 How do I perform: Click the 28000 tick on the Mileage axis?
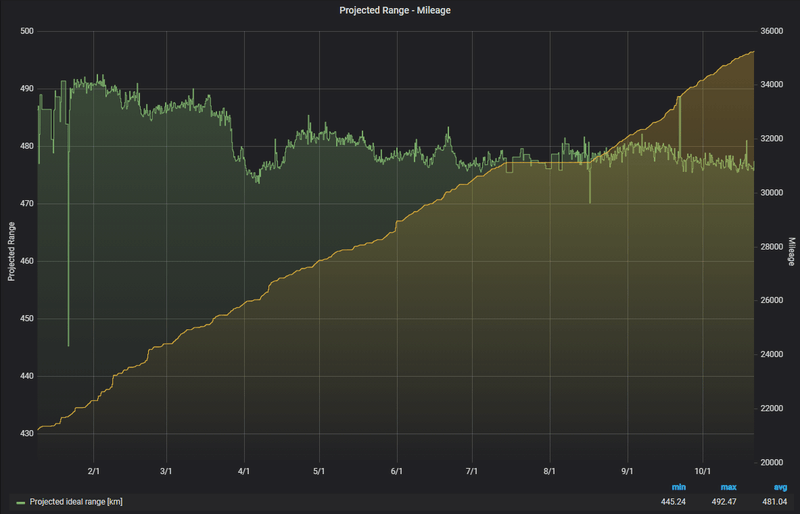[x=771, y=247]
